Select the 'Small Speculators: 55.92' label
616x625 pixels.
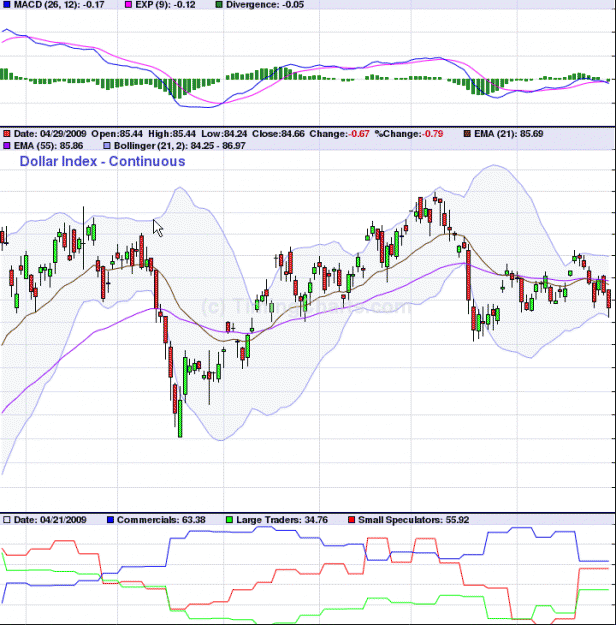[x=413, y=520]
